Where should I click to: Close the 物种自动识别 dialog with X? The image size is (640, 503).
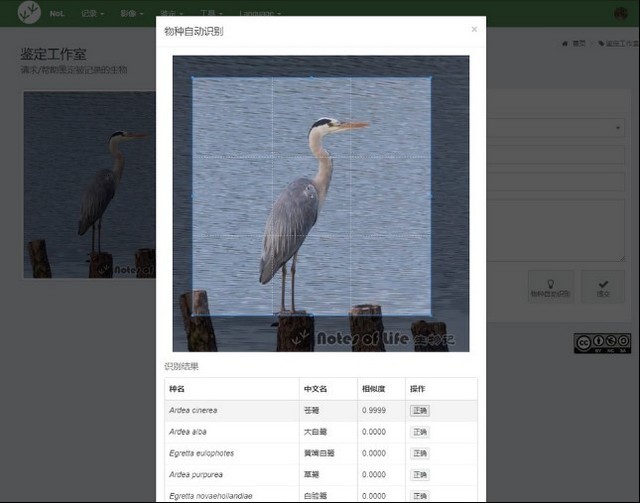tap(474, 29)
